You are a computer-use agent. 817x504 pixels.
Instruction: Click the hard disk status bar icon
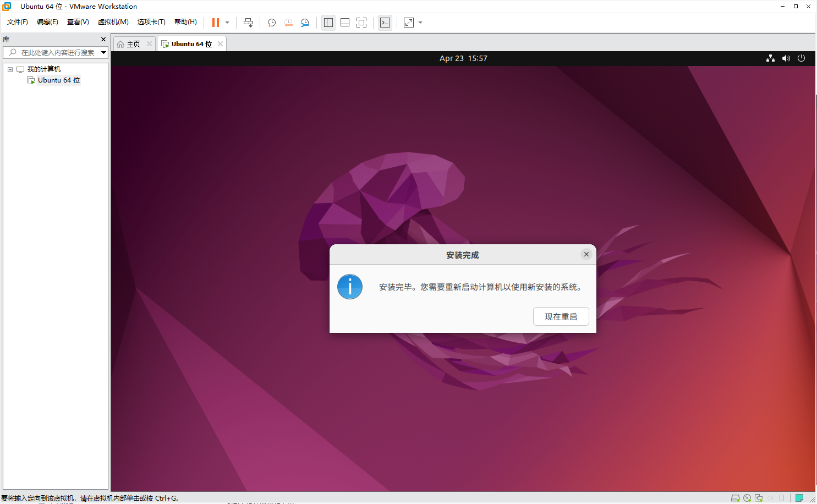click(x=735, y=498)
